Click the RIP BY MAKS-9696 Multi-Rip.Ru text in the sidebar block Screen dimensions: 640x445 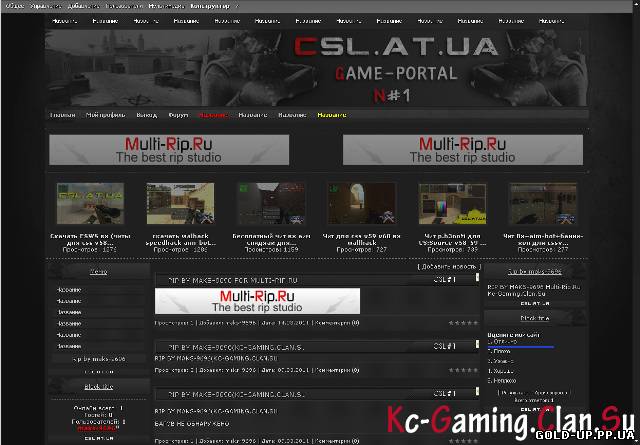pyautogui.click(x=533, y=287)
